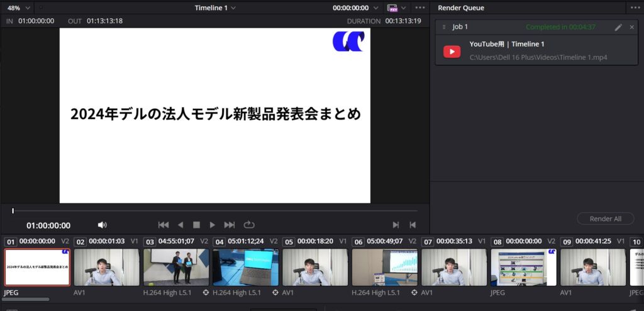Select clip 03 thumbnail at 04:55:01;07

click(176, 268)
